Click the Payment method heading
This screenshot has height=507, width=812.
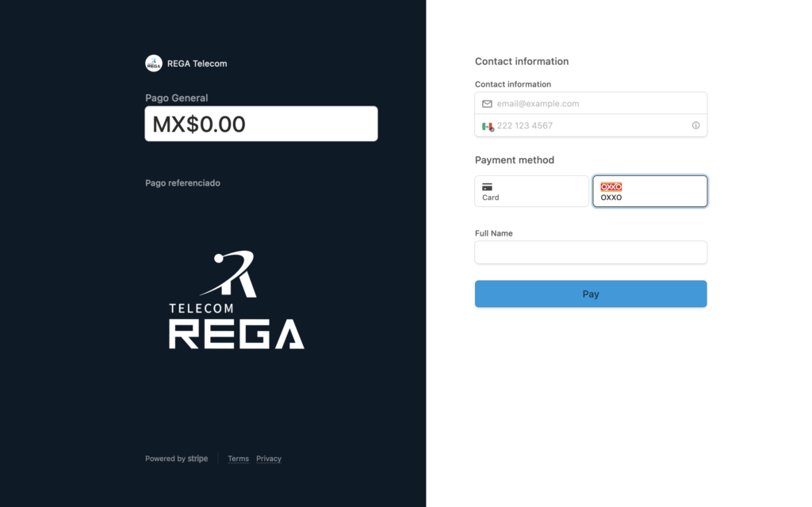(x=514, y=160)
